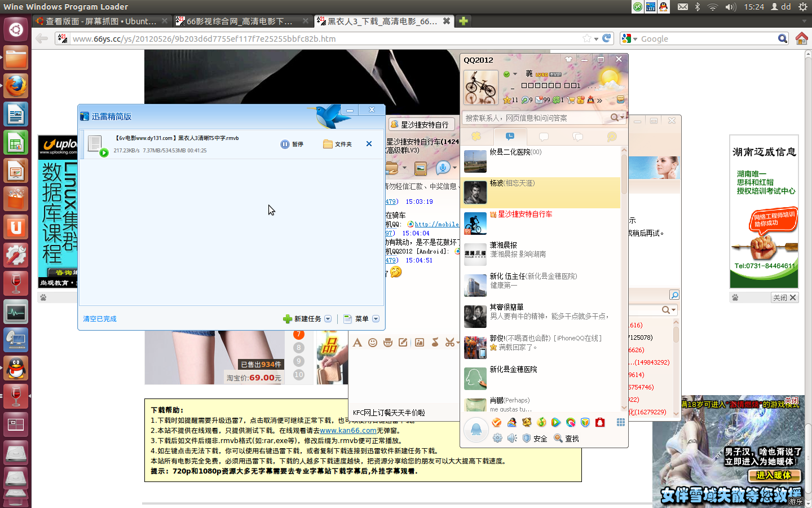
Task: Change QQ skin via the shirt icon
Action: tap(568, 59)
